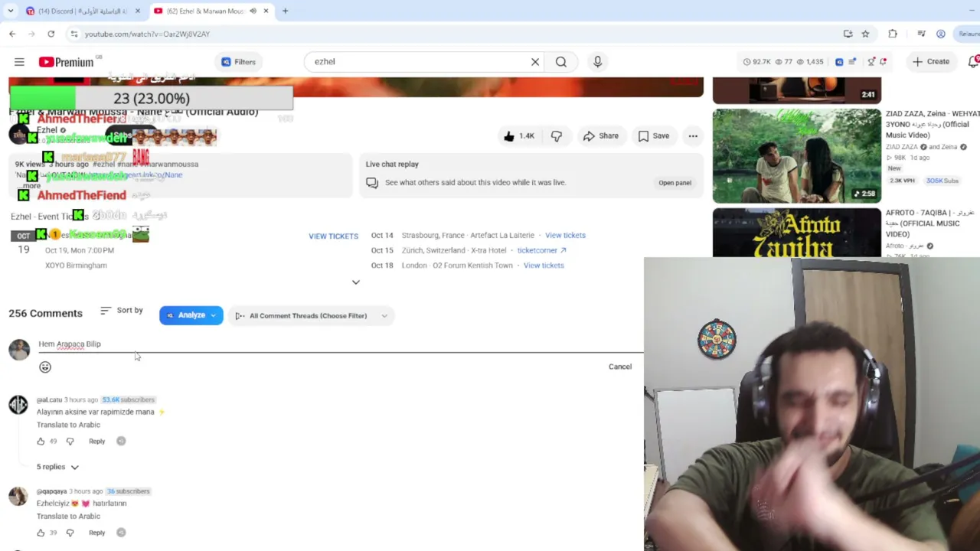
Task: Click the 256 Comments heading
Action: (x=45, y=314)
